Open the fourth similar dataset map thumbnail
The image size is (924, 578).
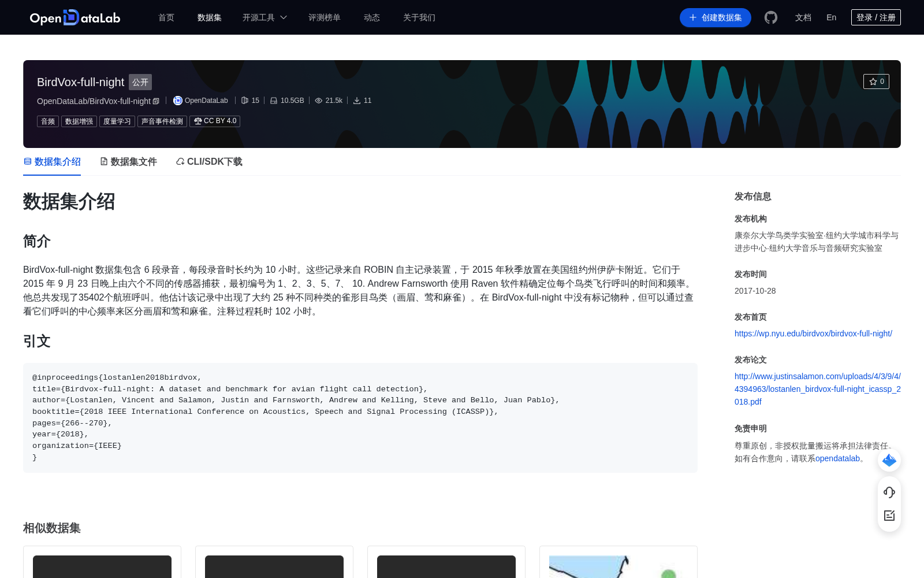619,566
